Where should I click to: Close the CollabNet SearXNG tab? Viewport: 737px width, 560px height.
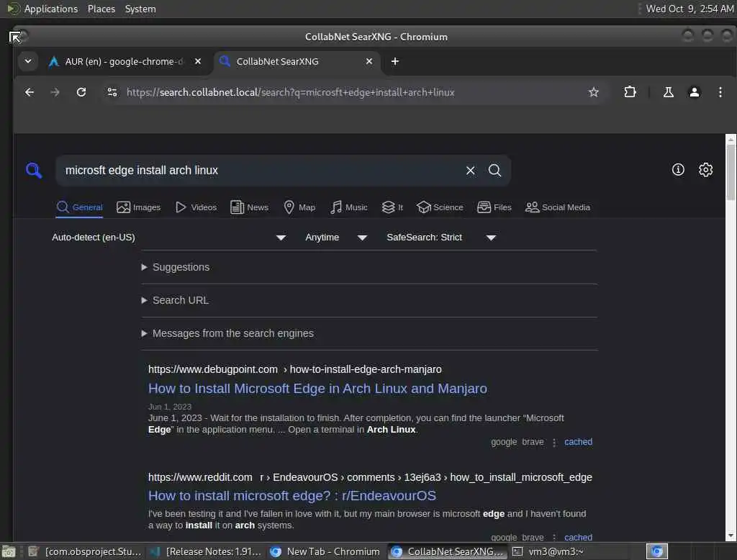point(369,61)
